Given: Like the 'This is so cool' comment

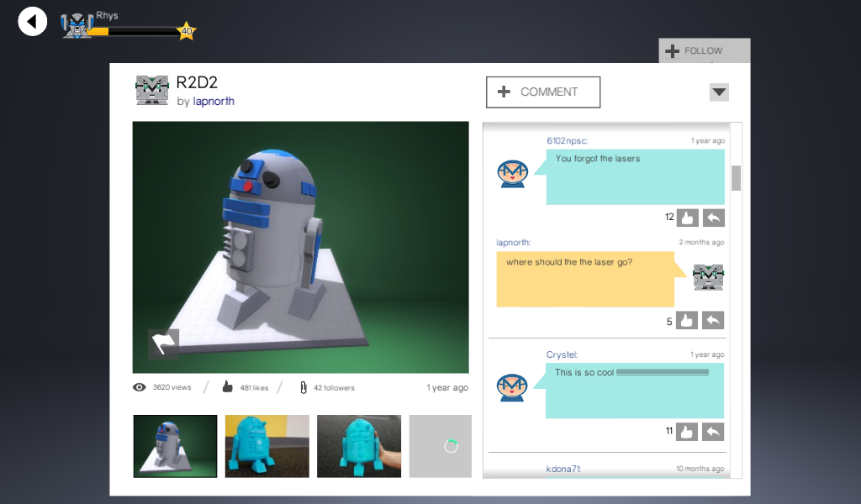Looking at the screenshot, I should click(x=686, y=432).
